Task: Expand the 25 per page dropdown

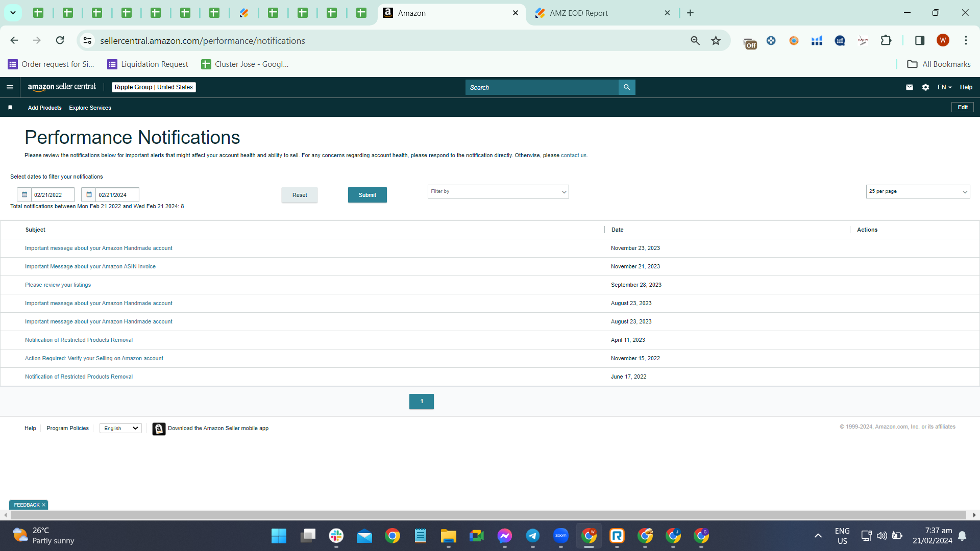Action: 918,192
